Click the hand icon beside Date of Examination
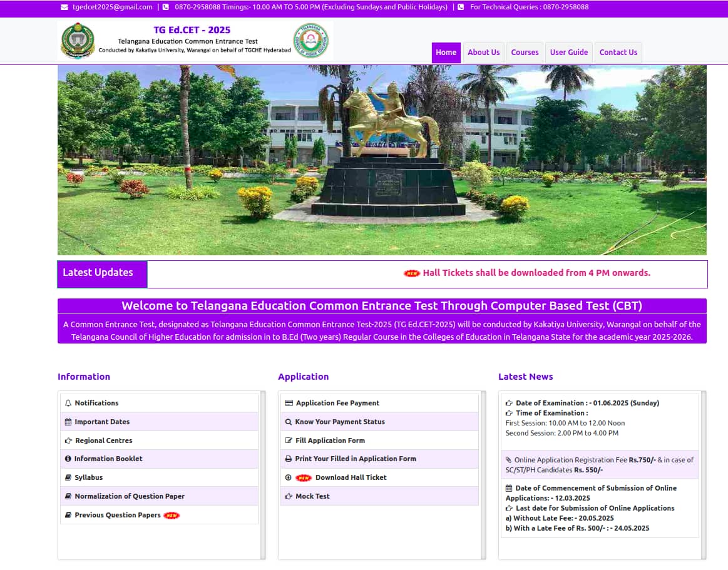Image resolution: width=728 pixels, height=570 pixels. 509,403
